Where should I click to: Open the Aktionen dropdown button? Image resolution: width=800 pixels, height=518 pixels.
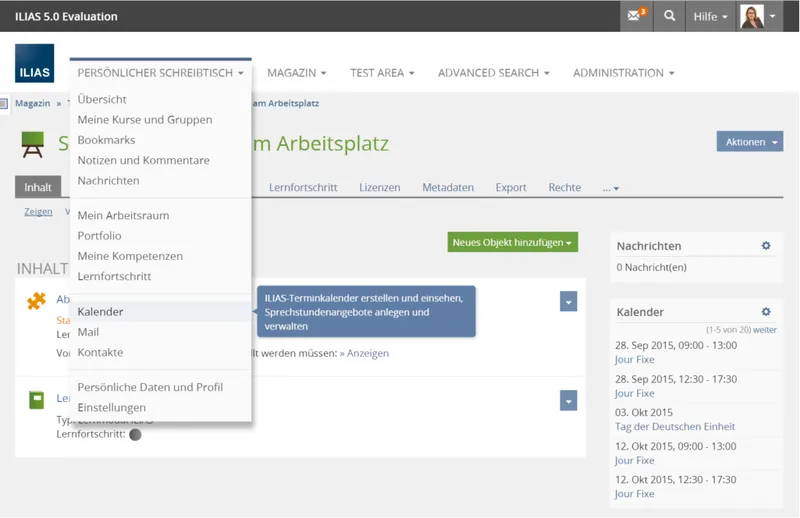click(x=750, y=141)
